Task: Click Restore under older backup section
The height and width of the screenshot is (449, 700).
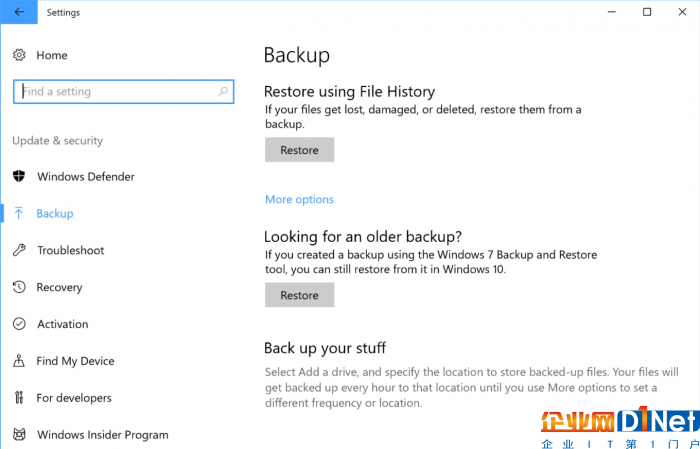Action: tap(300, 295)
